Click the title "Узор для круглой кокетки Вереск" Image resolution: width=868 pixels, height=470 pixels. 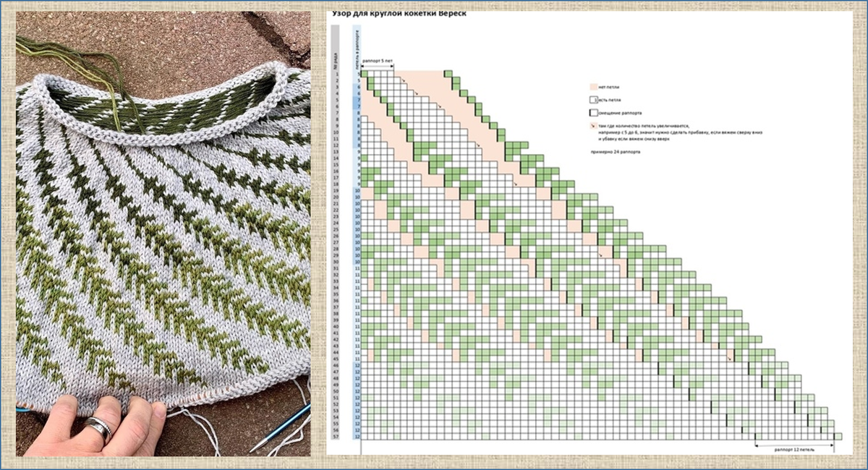coord(399,14)
